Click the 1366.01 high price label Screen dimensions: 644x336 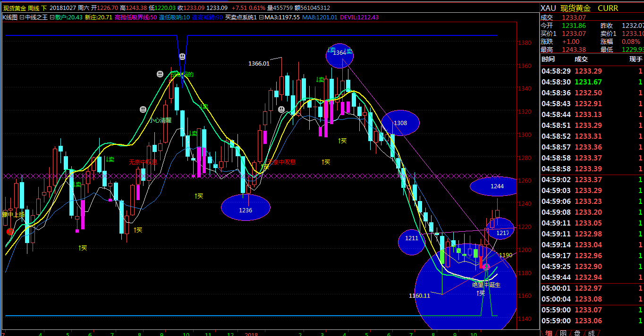coord(259,63)
